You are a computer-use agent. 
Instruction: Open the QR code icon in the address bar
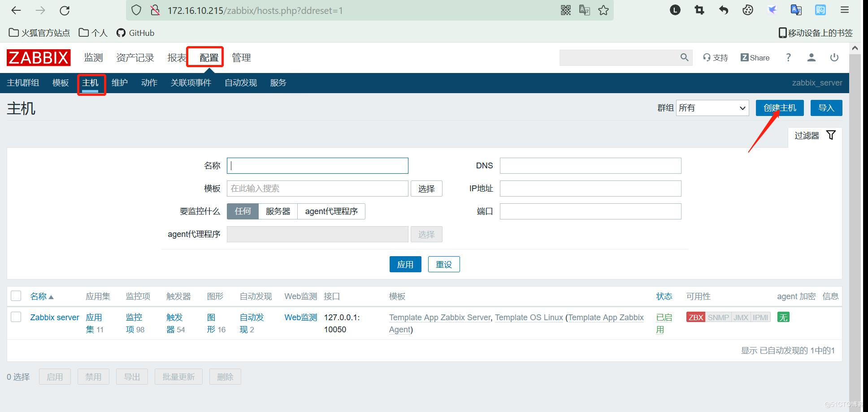(566, 10)
